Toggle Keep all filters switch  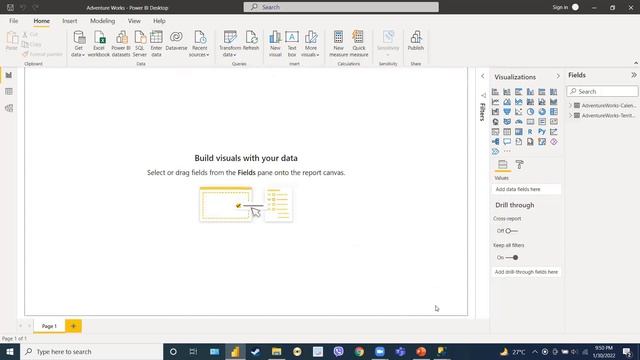[512, 258]
